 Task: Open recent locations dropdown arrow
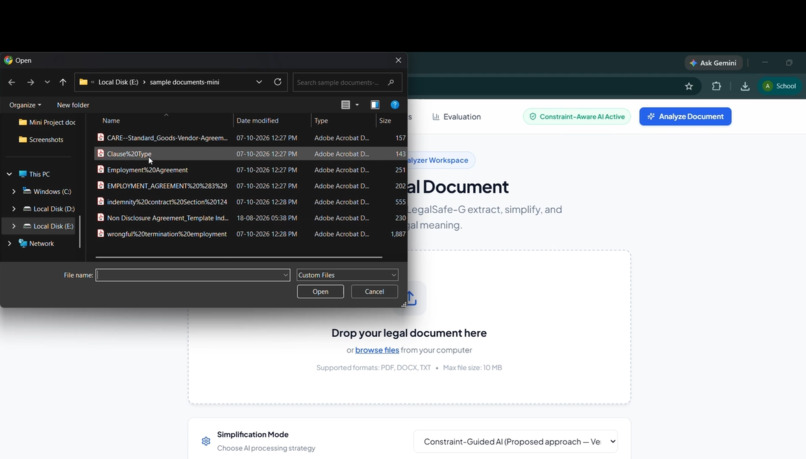[47, 82]
